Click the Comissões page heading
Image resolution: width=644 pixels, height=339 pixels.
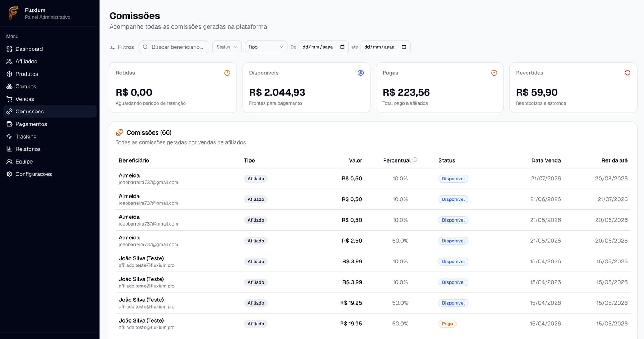pyautogui.click(x=135, y=16)
